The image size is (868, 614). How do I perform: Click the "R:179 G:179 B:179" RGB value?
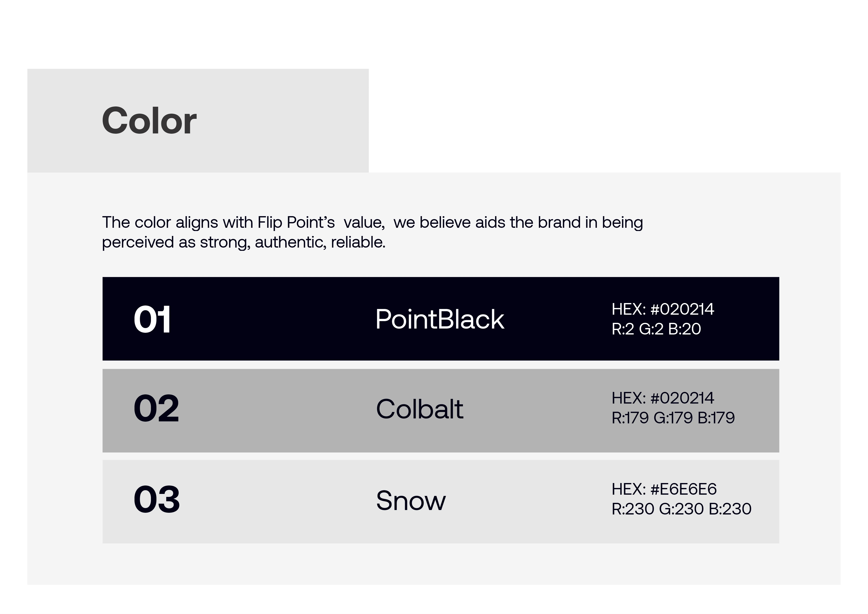click(x=673, y=418)
